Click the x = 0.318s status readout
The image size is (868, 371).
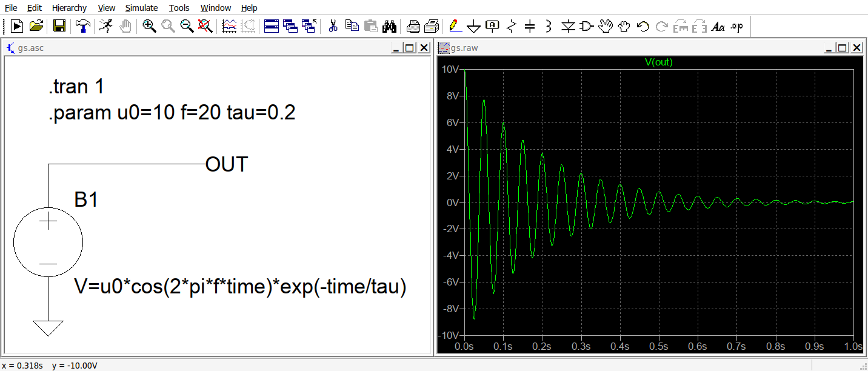coord(23,366)
